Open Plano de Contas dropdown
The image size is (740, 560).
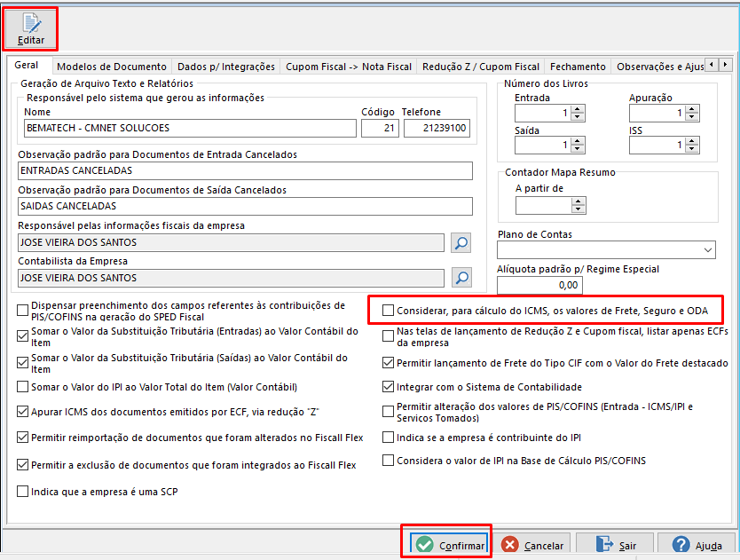pos(707,250)
